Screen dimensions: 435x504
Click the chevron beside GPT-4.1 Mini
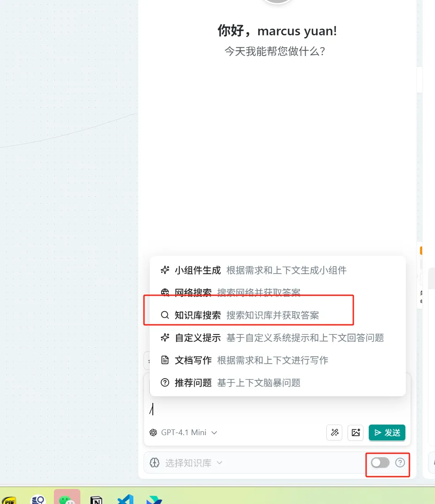tap(214, 433)
